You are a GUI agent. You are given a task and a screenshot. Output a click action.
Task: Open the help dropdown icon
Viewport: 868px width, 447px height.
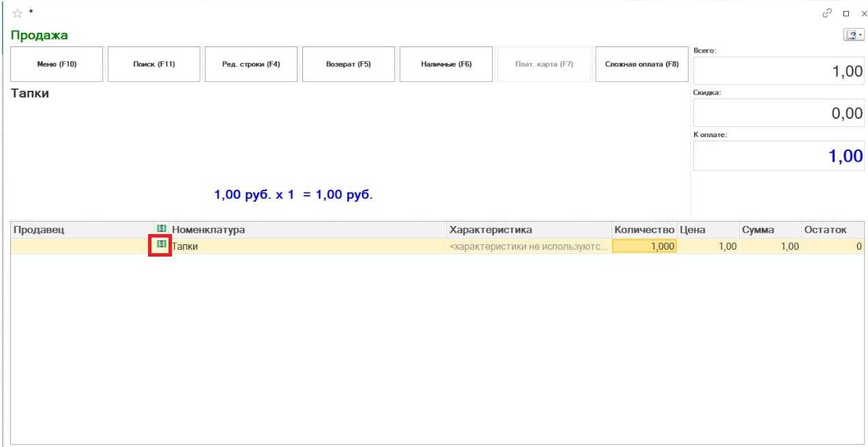tap(854, 35)
